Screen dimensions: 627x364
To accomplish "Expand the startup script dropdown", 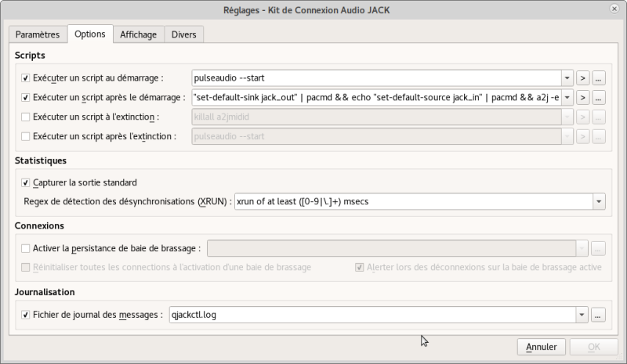I will 567,77.
